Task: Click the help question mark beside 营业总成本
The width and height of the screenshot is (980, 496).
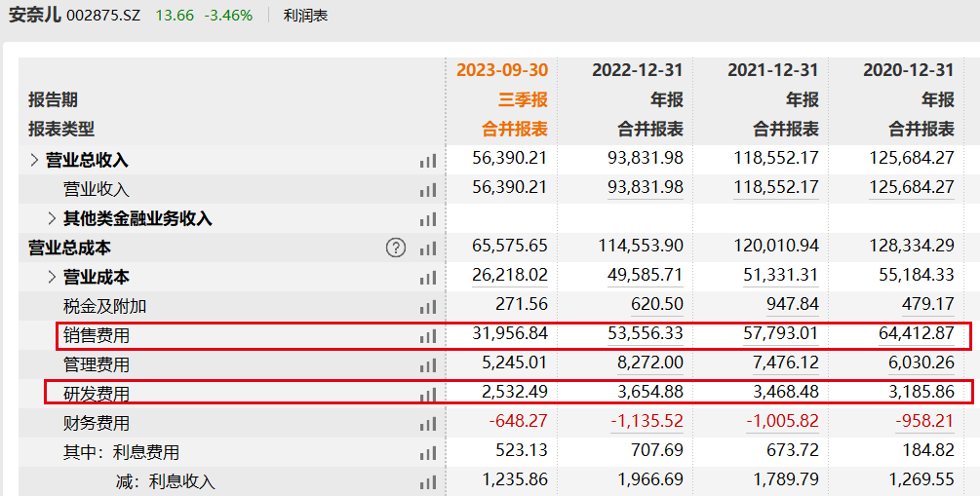Action: click(x=396, y=248)
